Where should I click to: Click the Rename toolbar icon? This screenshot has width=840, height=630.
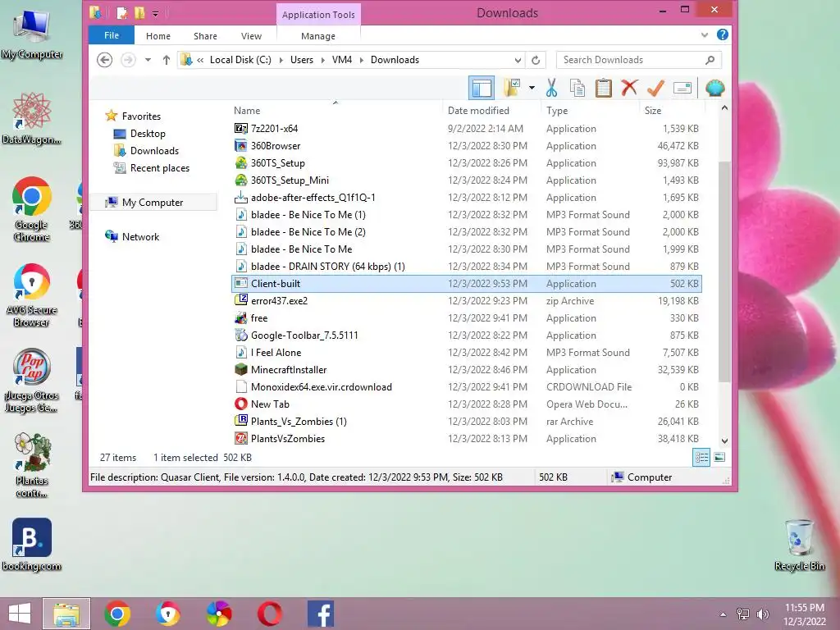[682, 88]
